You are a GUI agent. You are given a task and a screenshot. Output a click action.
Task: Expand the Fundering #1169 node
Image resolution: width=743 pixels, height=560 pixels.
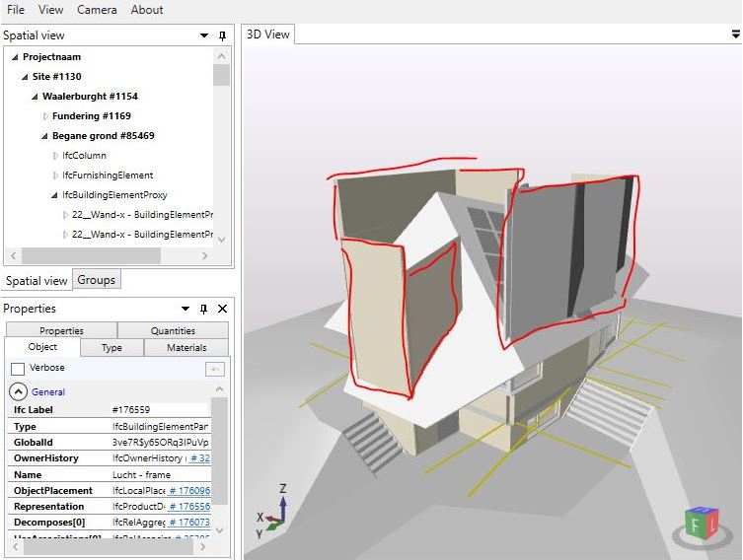click(x=45, y=116)
